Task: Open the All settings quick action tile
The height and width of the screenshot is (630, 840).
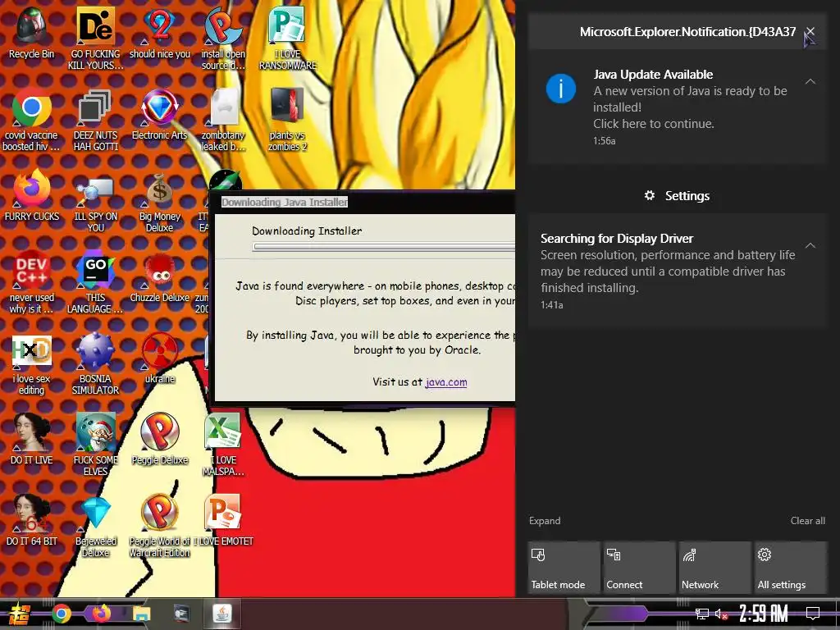Action: 791,568
